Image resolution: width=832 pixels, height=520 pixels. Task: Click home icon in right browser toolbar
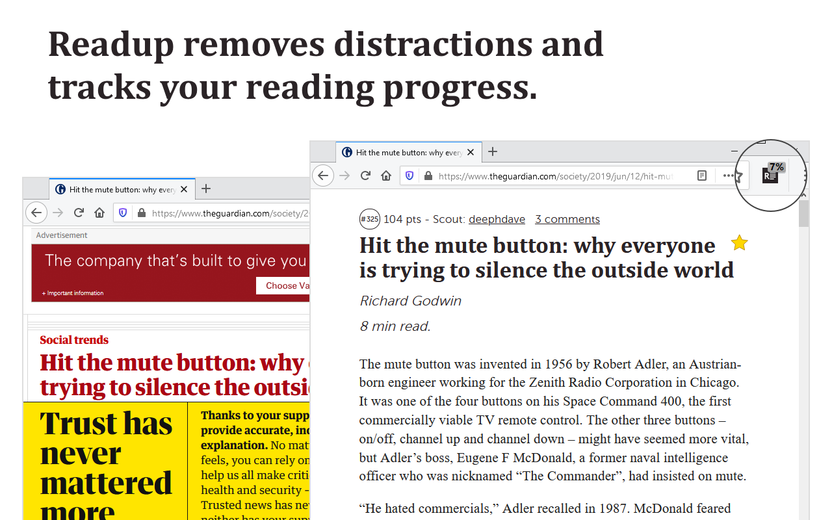tap(386, 176)
